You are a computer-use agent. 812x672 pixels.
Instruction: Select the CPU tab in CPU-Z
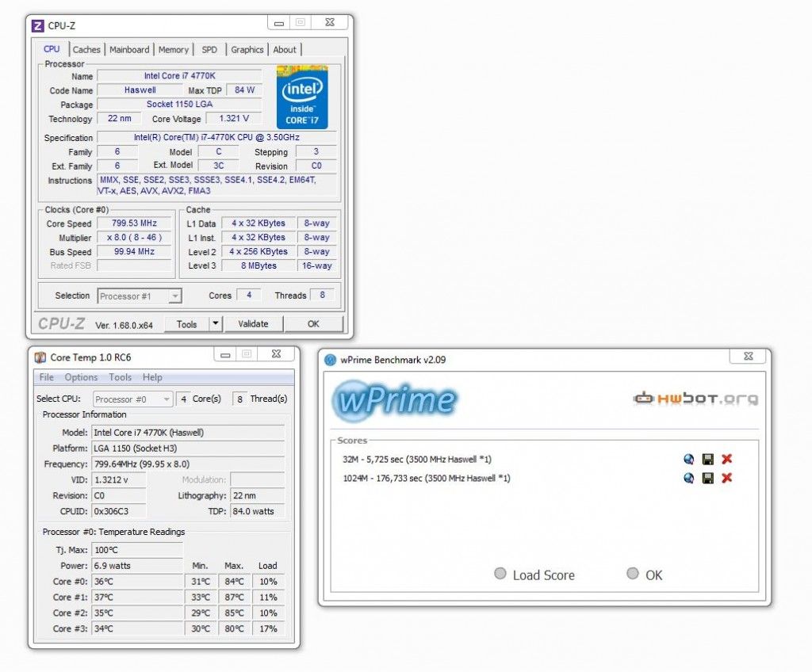pyautogui.click(x=52, y=48)
